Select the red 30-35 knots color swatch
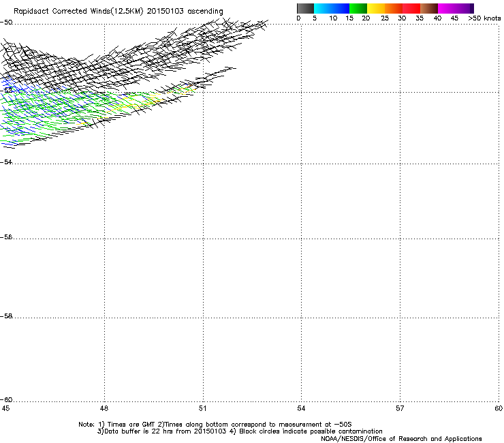Image resolution: width=504 pixels, height=443 pixels. pos(411,8)
